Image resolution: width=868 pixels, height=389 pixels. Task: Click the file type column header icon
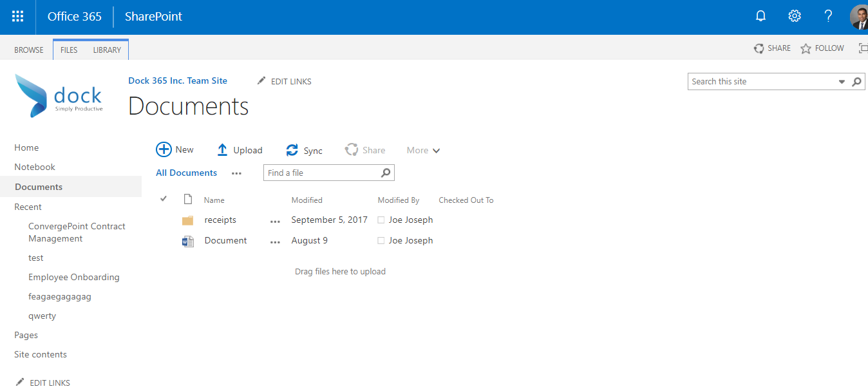[x=188, y=199]
